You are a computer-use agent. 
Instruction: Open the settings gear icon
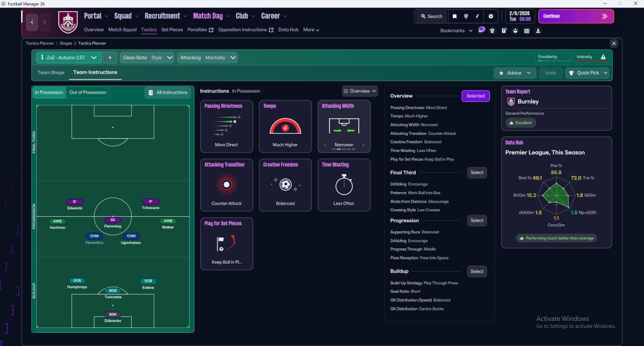tap(491, 16)
